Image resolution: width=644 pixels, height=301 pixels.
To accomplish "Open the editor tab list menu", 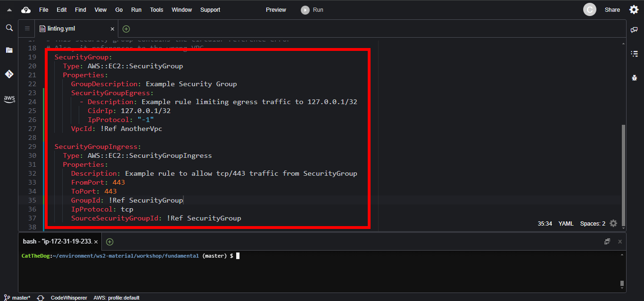I will [26, 28].
